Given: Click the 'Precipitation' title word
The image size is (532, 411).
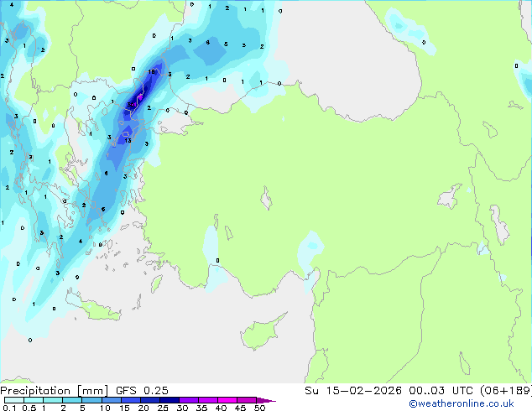Looking at the screenshot, I should pyautogui.click(x=35, y=391).
